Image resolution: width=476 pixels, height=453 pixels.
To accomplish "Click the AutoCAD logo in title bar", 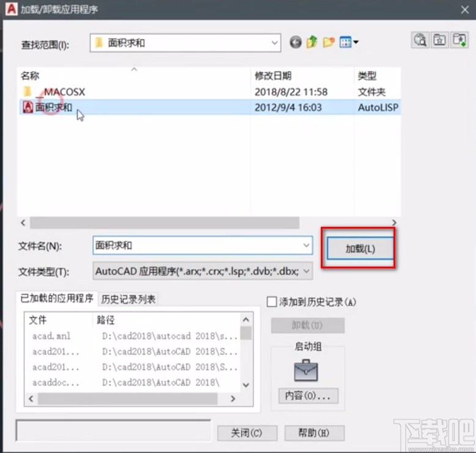I will pos(11,9).
